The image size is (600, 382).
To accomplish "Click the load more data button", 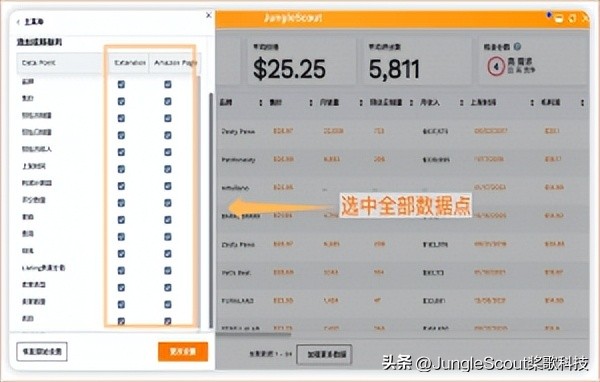I will click(324, 354).
